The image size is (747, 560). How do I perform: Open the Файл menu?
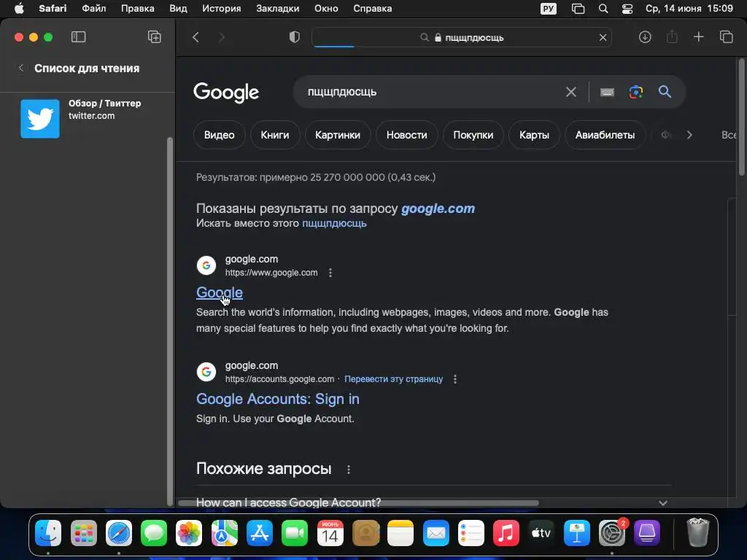tap(94, 9)
